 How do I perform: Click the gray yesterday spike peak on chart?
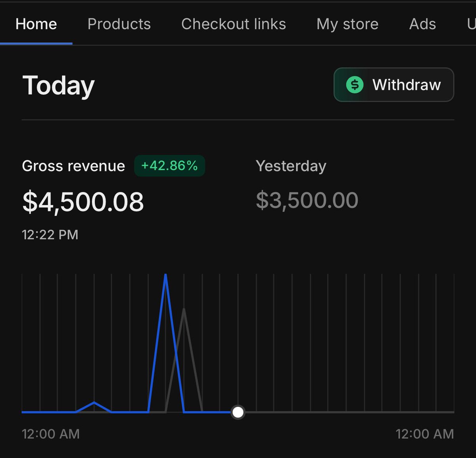tap(184, 310)
